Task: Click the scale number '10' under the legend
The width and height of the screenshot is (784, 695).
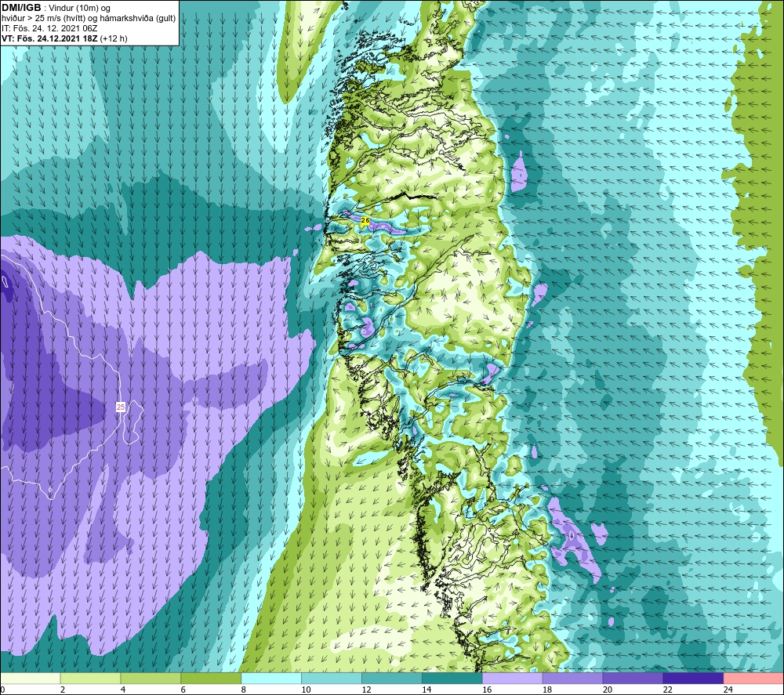Action: (306, 690)
